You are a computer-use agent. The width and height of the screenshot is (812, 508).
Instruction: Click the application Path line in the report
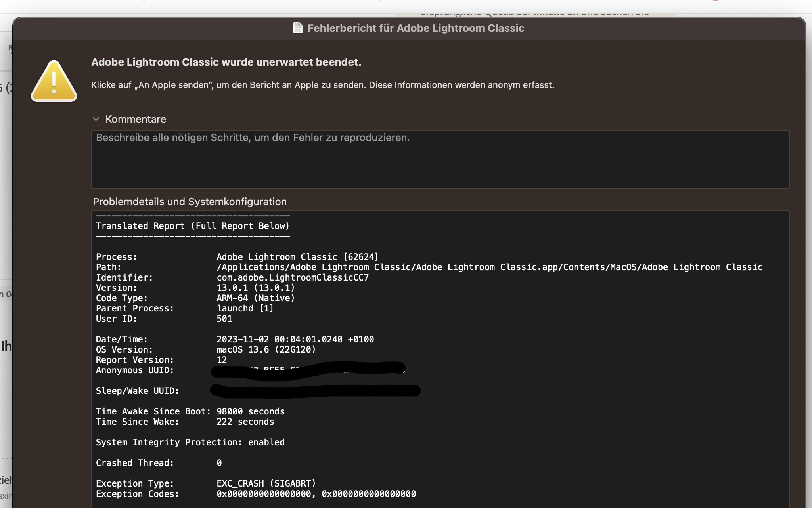[489, 267]
